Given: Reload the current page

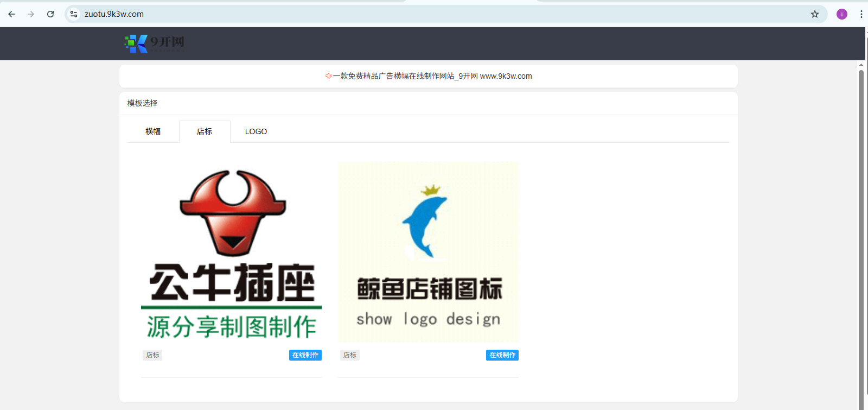Looking at the screenshot, I should [50, 14].
